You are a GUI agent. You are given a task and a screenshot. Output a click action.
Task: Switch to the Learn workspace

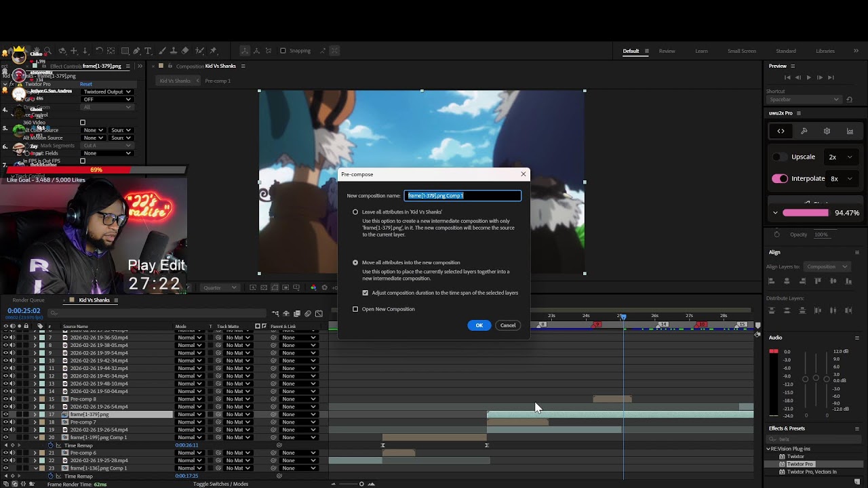(x=701, y=51)
